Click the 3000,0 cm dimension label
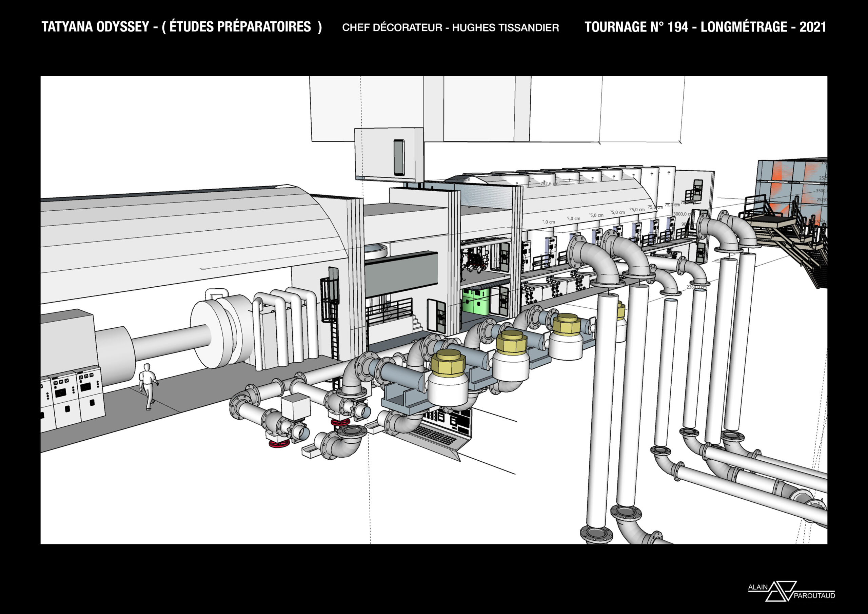Screen dimensions: 868x614 click(x=682, y=214)
